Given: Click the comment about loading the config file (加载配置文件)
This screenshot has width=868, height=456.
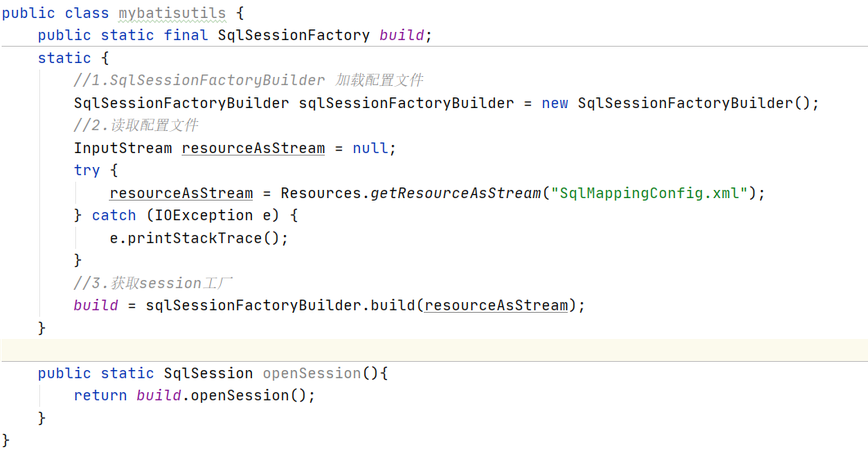Looking at the screenshot, I should (249, 80).
